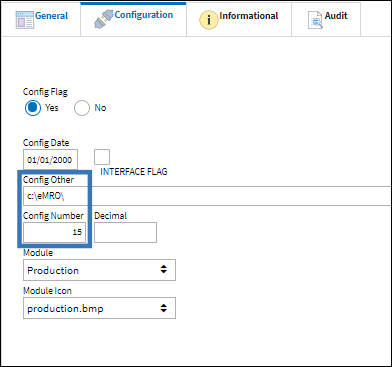Click the INTERFACE FLAG label text

point(134,172)
